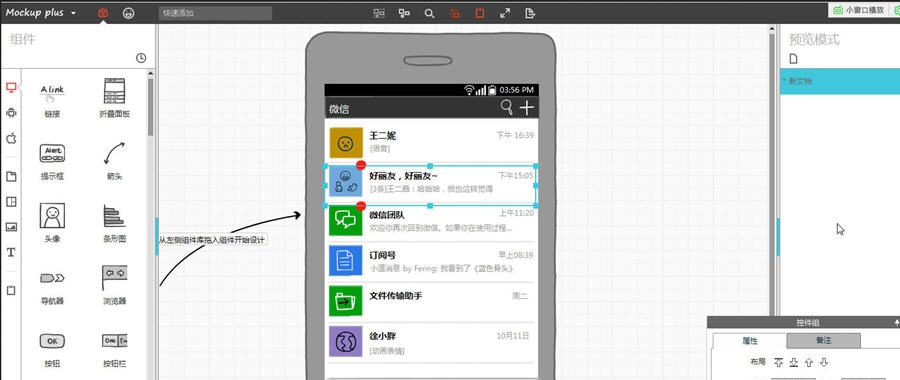
Task: Click send backward down arrow in 布局
Action: 824,362
